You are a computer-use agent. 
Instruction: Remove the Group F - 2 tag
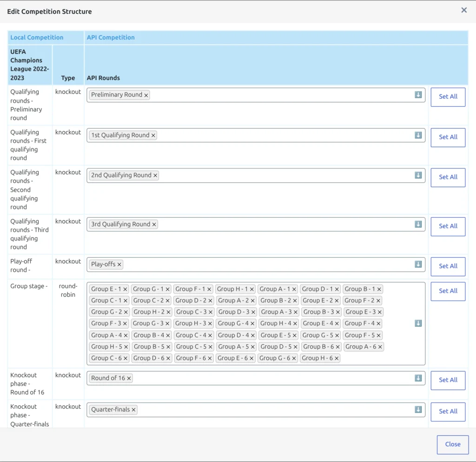[x=378, y=301]
